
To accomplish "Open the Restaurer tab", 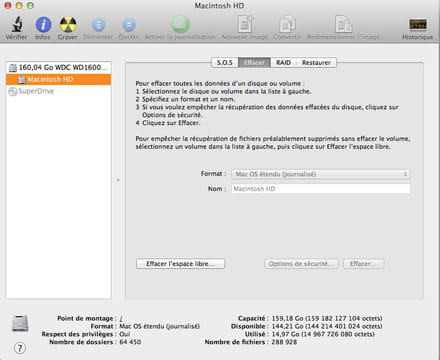I will (x=316, y=63).
